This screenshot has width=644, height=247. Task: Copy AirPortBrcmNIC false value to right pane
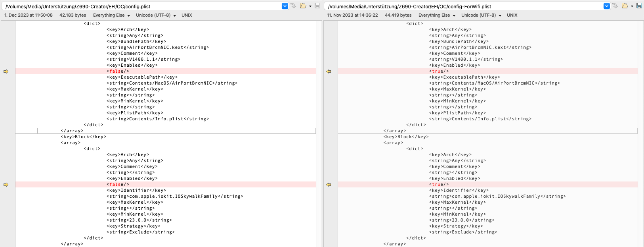(x=6, y=71)
